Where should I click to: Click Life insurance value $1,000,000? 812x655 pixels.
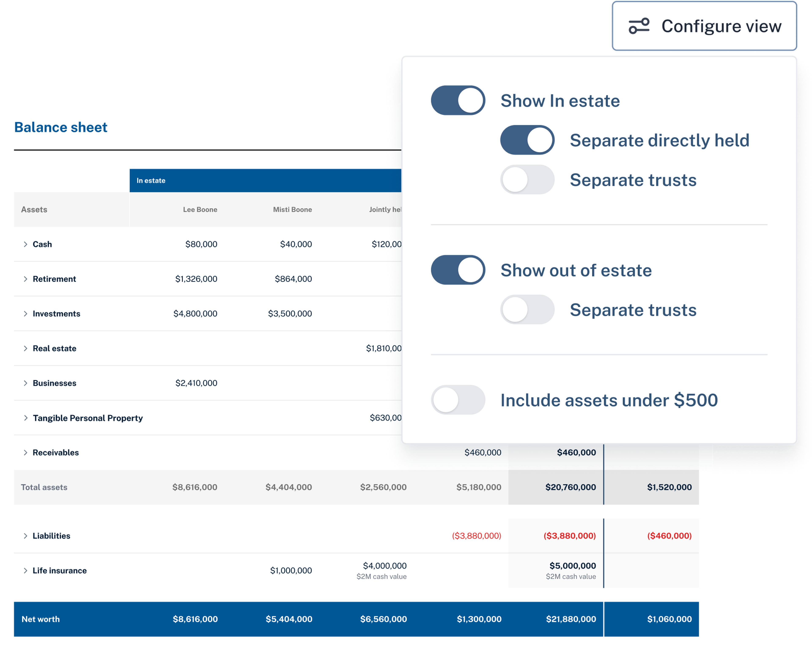point(291,570)
